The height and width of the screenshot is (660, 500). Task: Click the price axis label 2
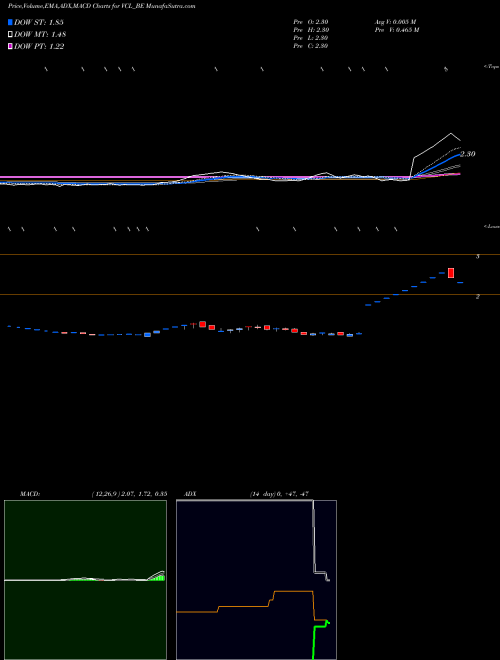click(477, 297)
